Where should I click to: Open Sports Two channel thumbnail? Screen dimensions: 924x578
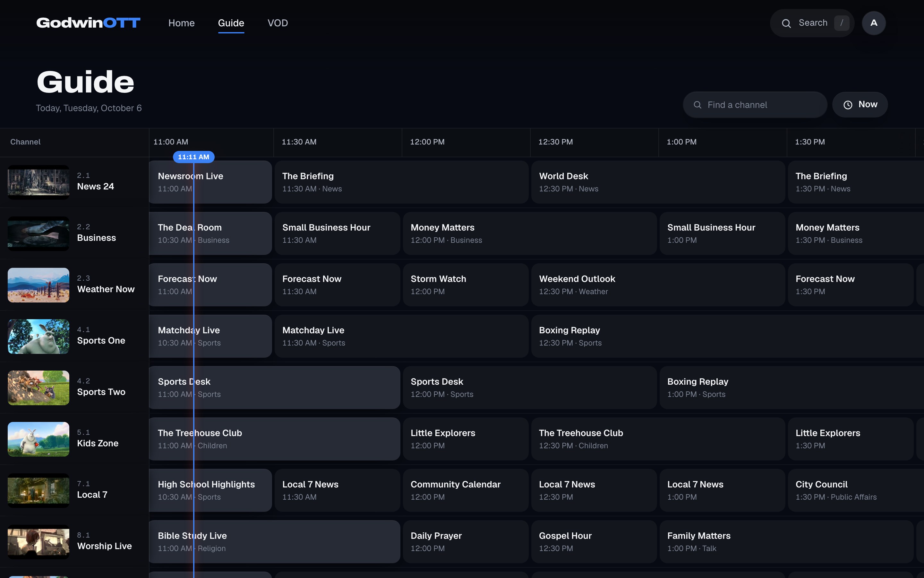(38, 388)
